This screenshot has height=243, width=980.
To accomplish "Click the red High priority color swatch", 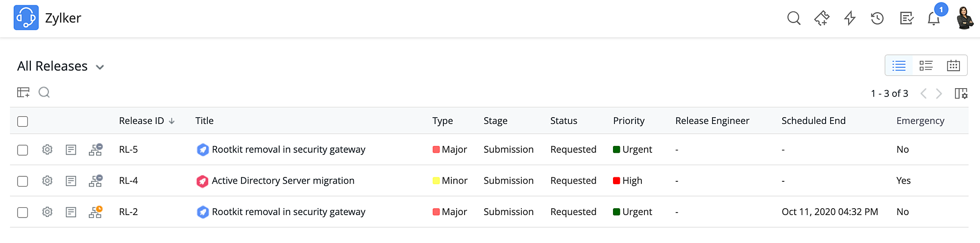I will pos(616,181).
